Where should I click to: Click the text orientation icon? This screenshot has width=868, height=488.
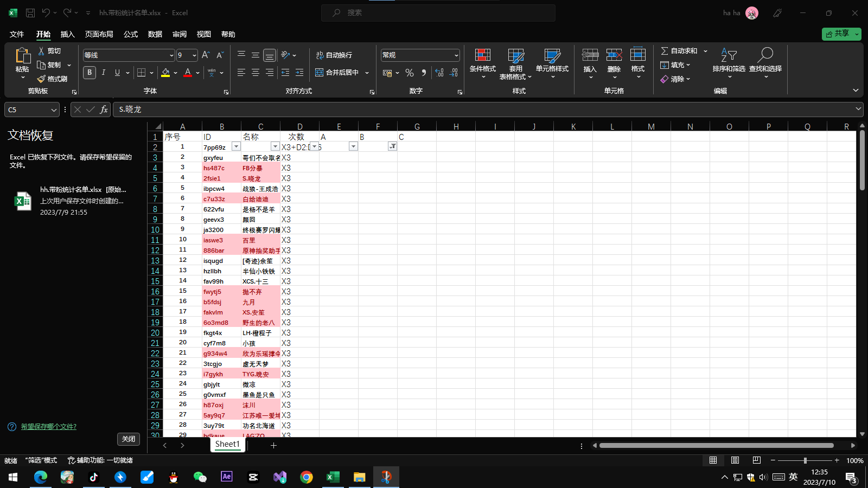[285, 55]
